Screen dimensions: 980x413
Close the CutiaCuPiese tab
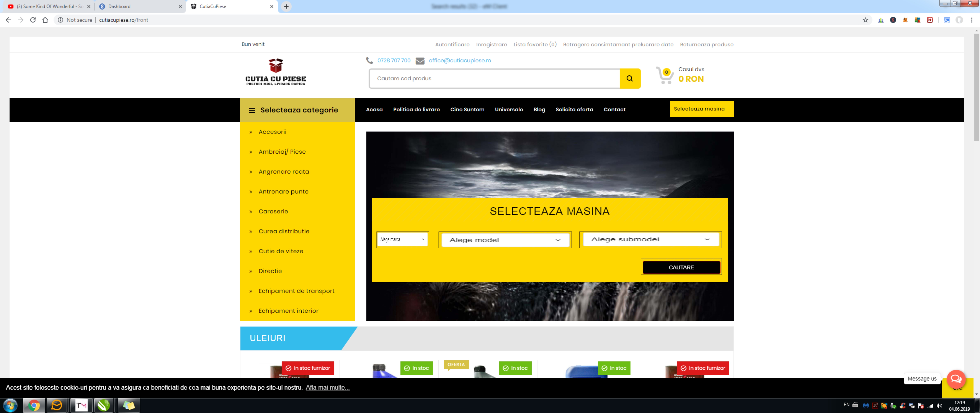[272, 6]
